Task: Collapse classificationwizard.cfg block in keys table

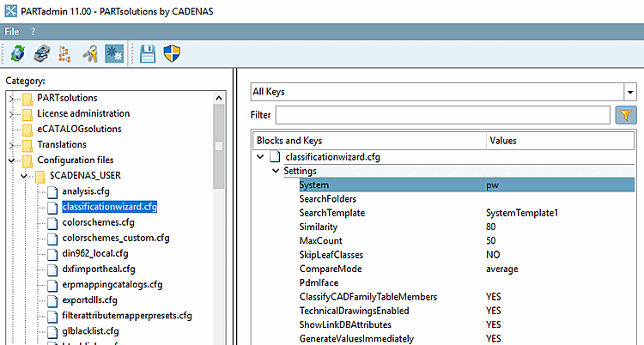Action: click(x=260, y=157)
